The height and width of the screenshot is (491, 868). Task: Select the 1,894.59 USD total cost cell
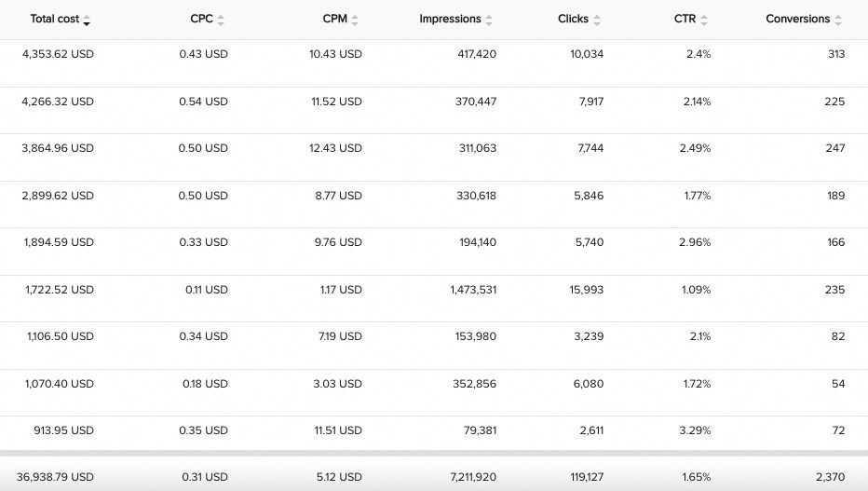pos(59,242)
